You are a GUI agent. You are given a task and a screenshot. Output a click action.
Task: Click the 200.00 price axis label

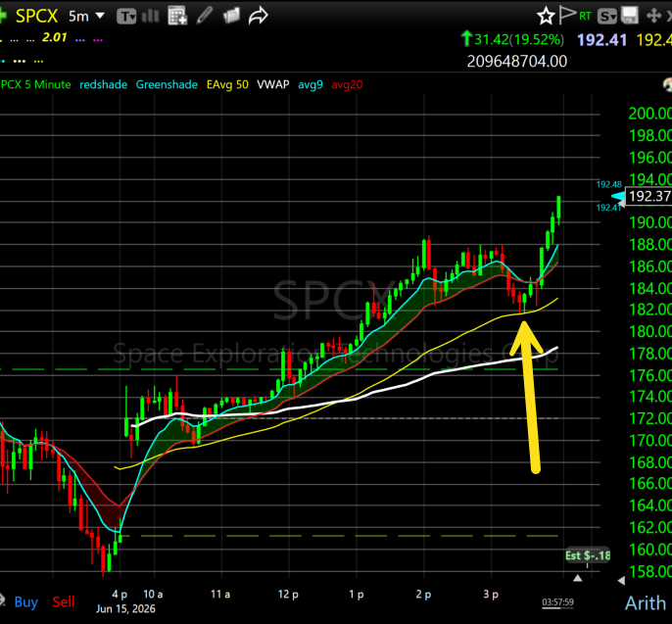649,114
